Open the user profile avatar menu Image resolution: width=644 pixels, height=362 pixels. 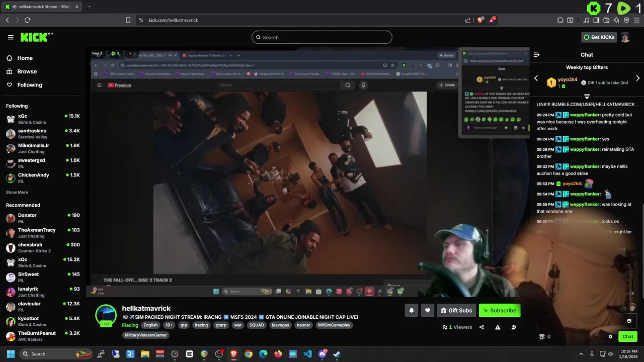pos(625,37)
